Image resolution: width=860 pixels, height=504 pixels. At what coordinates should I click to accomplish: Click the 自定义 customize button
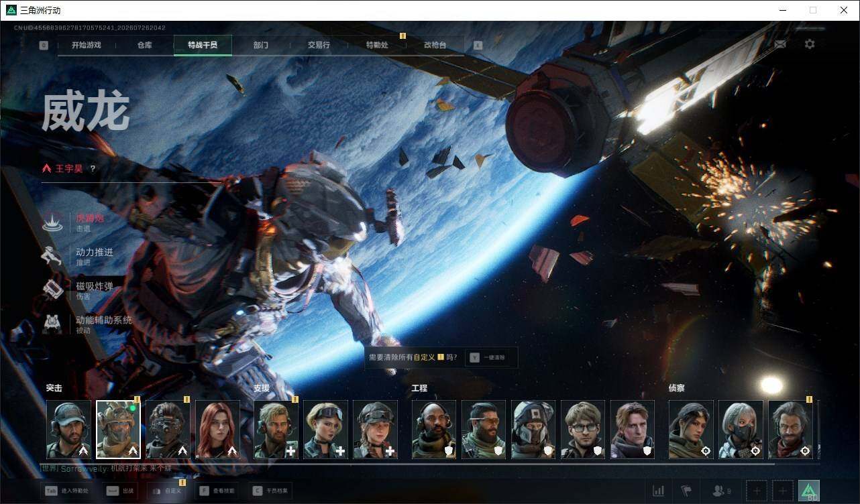[167, 491]
